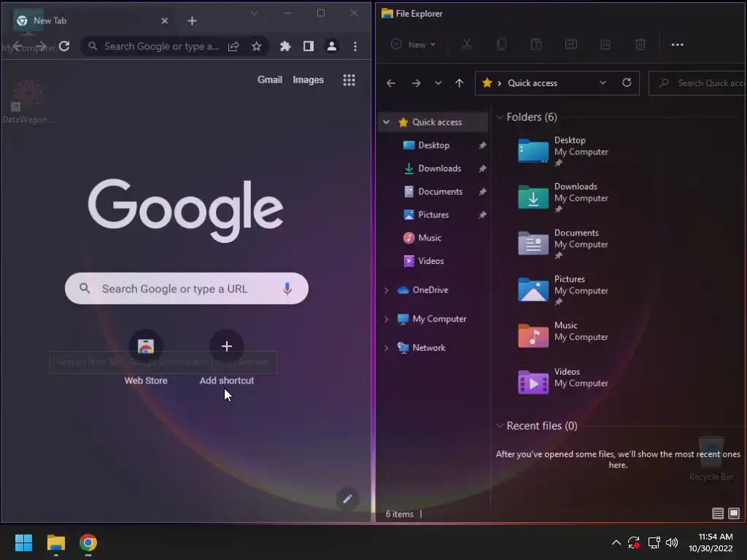Focus the Google search box in the page
This screenshot has width=747, height=560.
coord(186,289)
